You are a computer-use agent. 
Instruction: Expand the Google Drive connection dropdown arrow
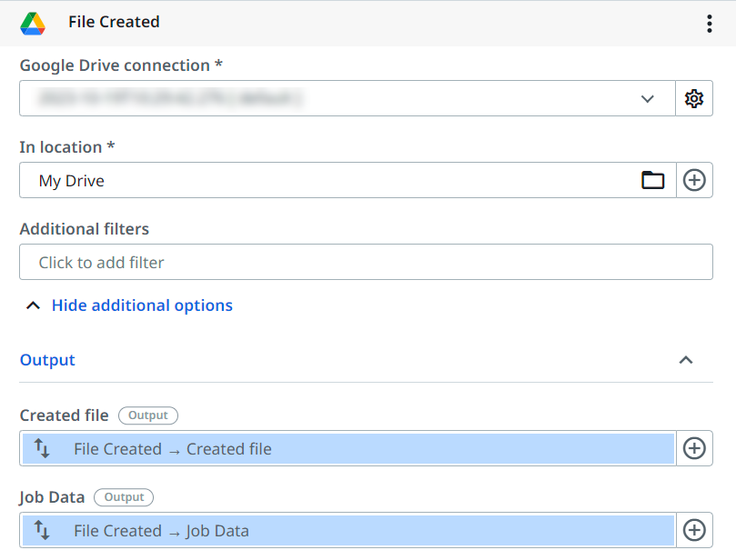coord(648,98)
